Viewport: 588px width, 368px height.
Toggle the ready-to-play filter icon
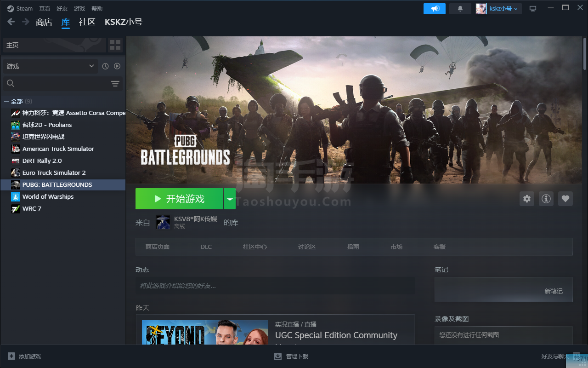tap(117, 66)
